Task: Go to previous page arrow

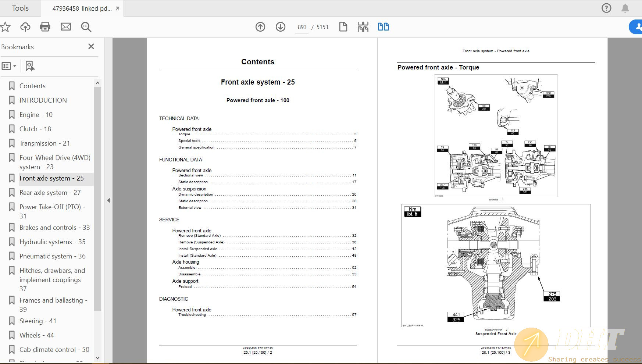Action: pos(260,27)
